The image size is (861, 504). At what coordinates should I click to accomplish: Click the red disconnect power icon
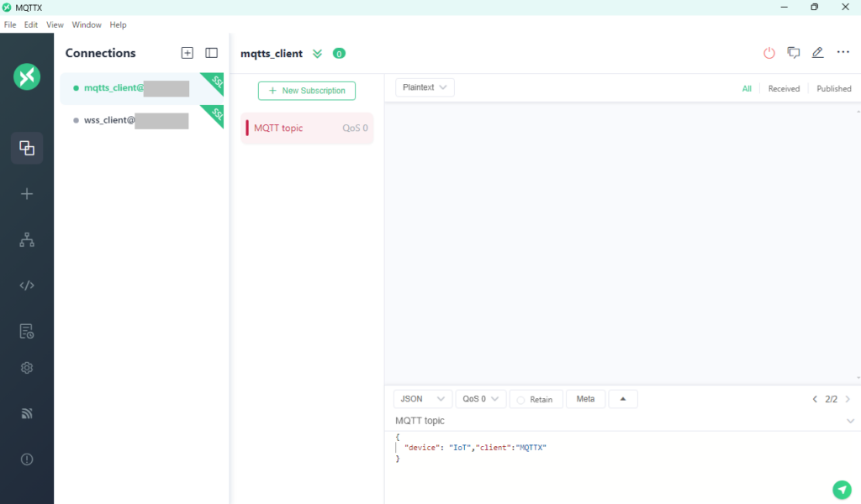769,53
